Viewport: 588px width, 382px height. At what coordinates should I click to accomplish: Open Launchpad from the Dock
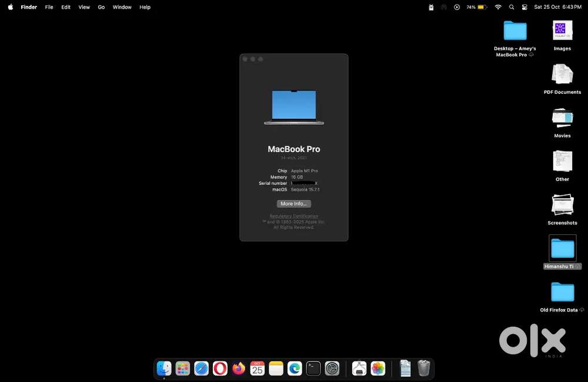(x=183, y=368)
